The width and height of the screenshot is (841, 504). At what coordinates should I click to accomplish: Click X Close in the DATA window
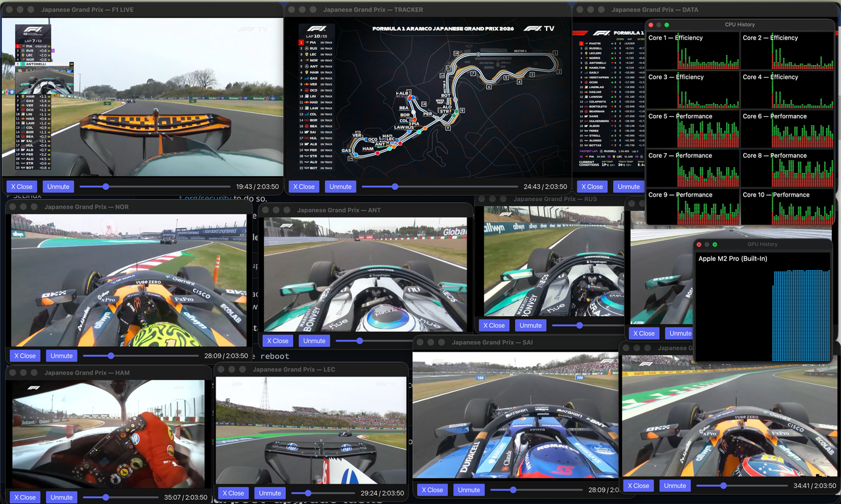click(x=592, y=187)
